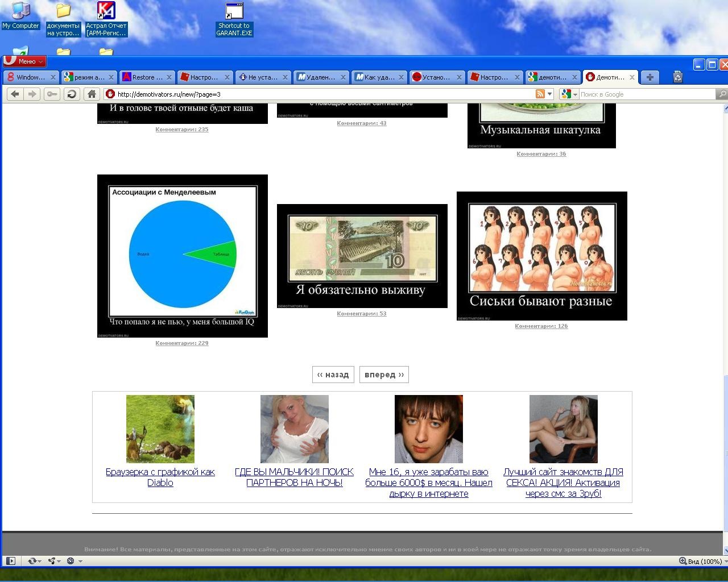Switch to the Restore tab
The width and height of the screenshot is (728, 582).
click(147, 77)
